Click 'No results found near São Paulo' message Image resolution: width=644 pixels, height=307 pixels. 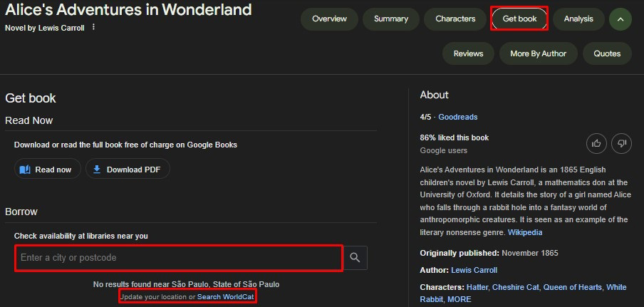pos(187,284)
